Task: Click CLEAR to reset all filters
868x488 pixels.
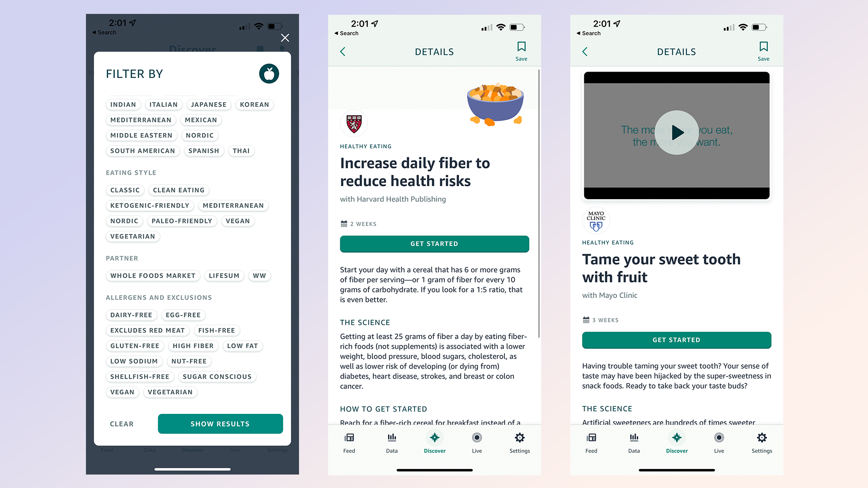Action: pos(122,424)
